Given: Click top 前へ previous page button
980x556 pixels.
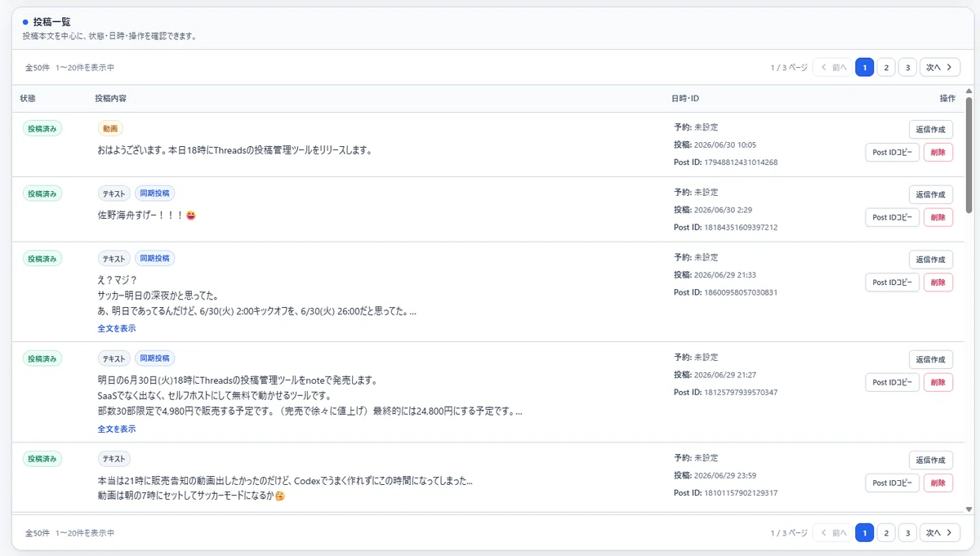Looking at the screenshot, I should point(833,67).
